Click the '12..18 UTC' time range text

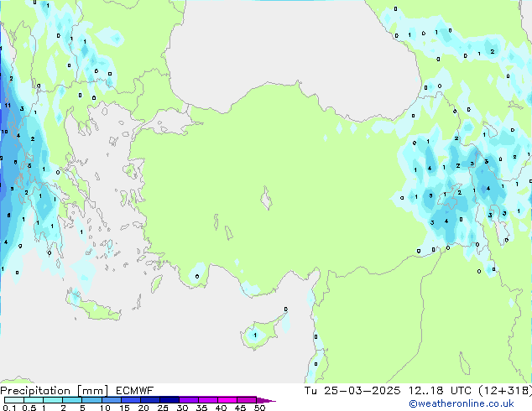[x=440, y=391]
